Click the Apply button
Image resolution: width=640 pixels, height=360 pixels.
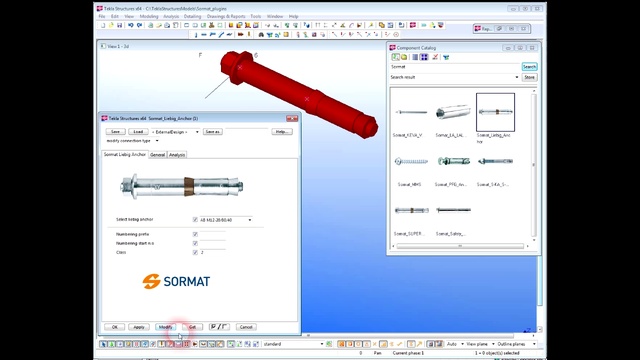click(x=139, y=327)
